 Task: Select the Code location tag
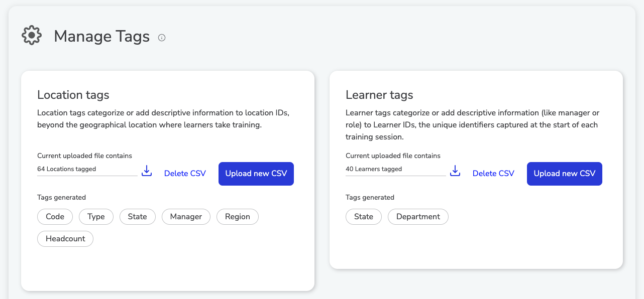click(x=55, y=217)
